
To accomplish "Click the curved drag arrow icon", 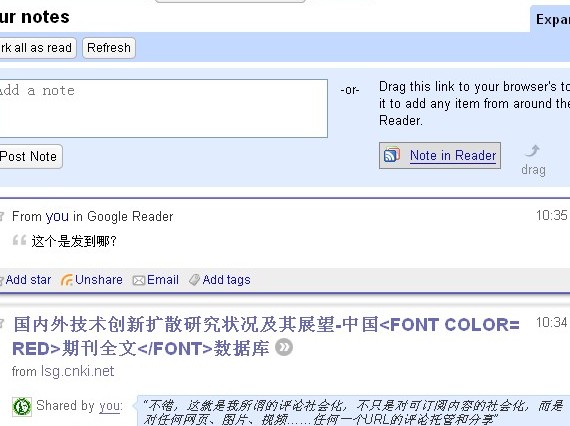I will point(533,150).
